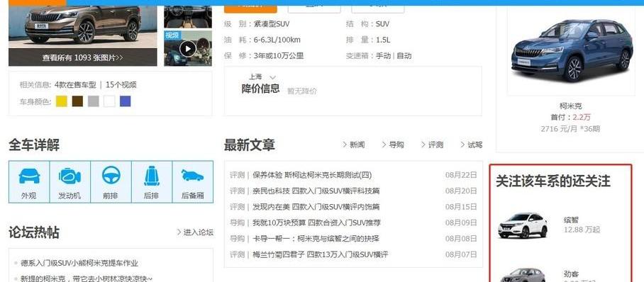The width and height of the screenshot is (644, 282).
Task: Click the white 缤智 car thumbnail
Action: (x=523, y=225)
